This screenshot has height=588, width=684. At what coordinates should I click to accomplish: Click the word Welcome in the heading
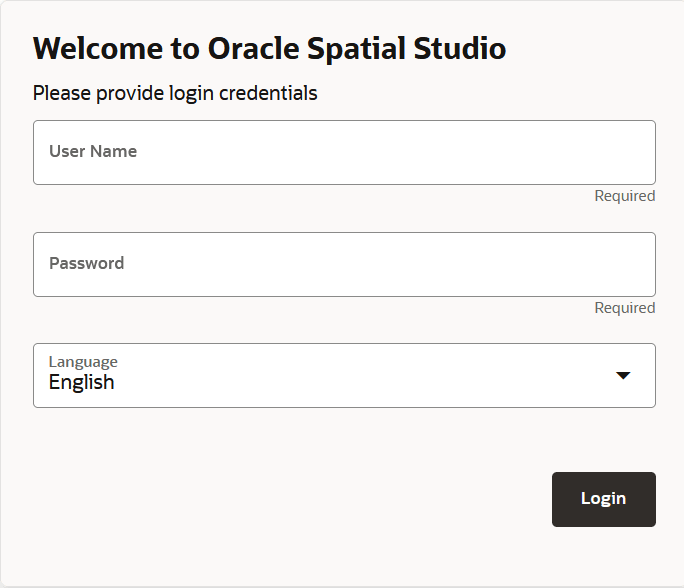[x=95, y=48]
